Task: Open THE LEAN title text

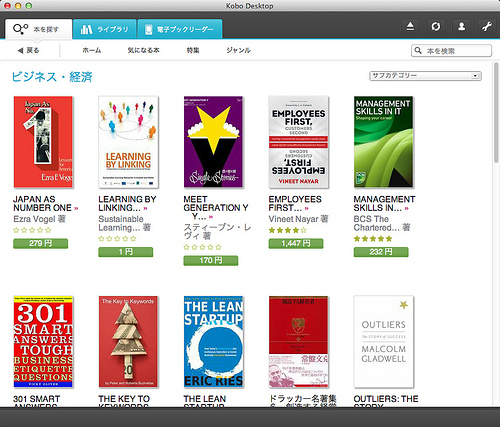Action: 205,399
